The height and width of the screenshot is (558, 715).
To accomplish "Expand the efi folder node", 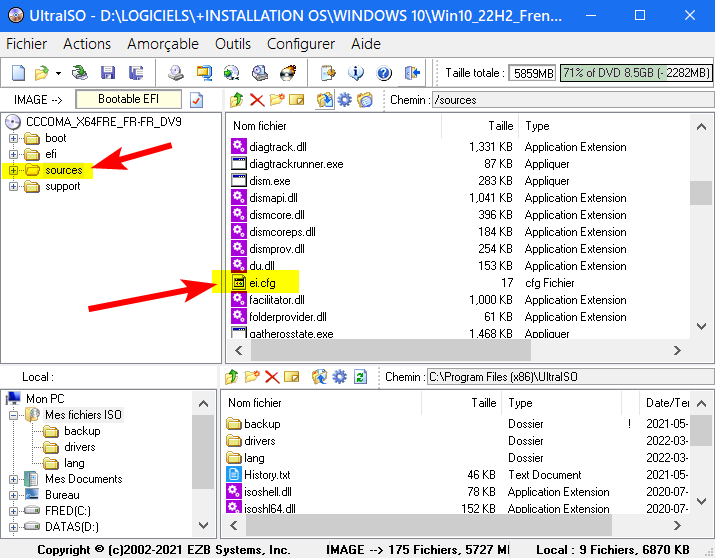I will [13, 154].
